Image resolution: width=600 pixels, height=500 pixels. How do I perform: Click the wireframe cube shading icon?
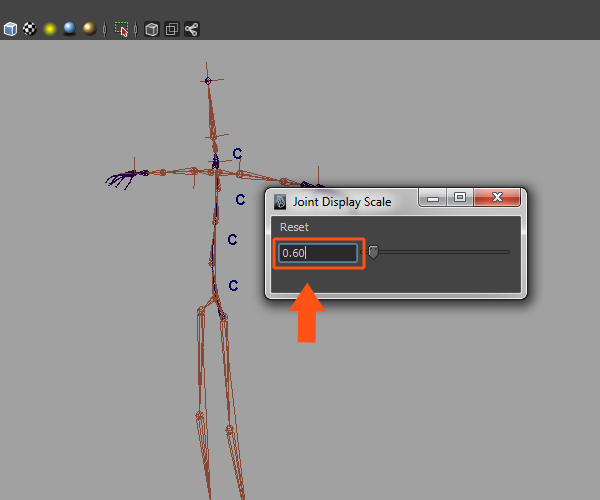[x=10, y=29]
